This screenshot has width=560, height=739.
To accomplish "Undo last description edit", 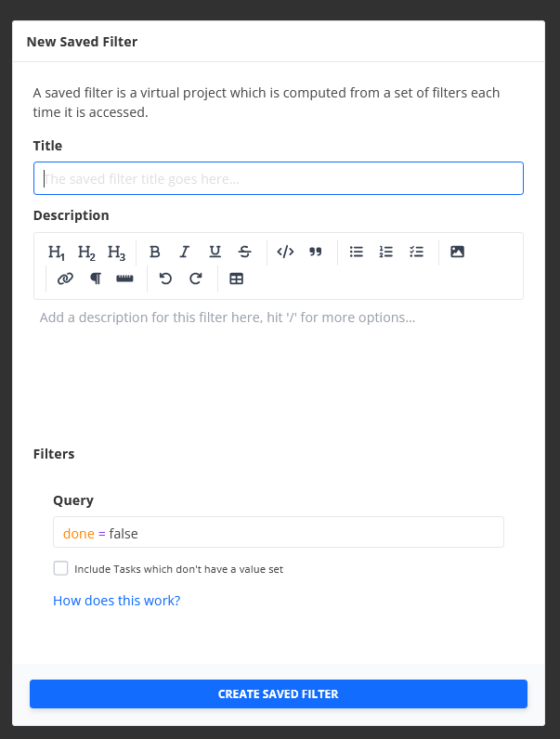I will [x=165, y=279].
